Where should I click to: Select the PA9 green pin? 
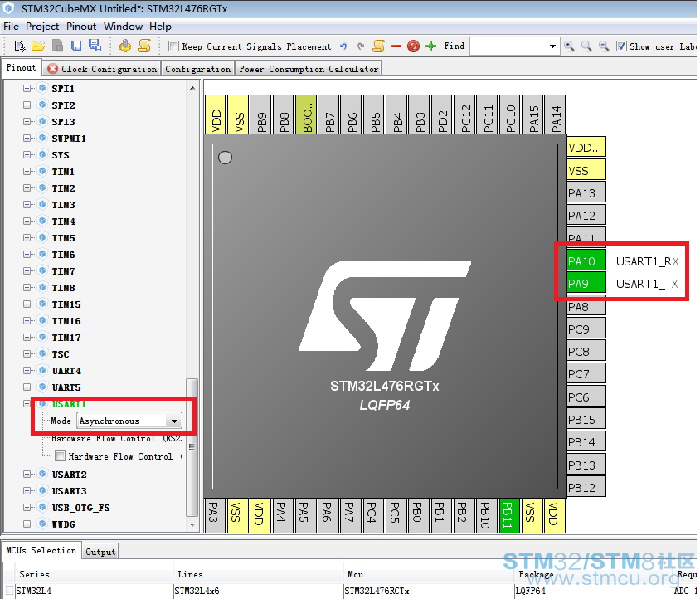(586, 284)
